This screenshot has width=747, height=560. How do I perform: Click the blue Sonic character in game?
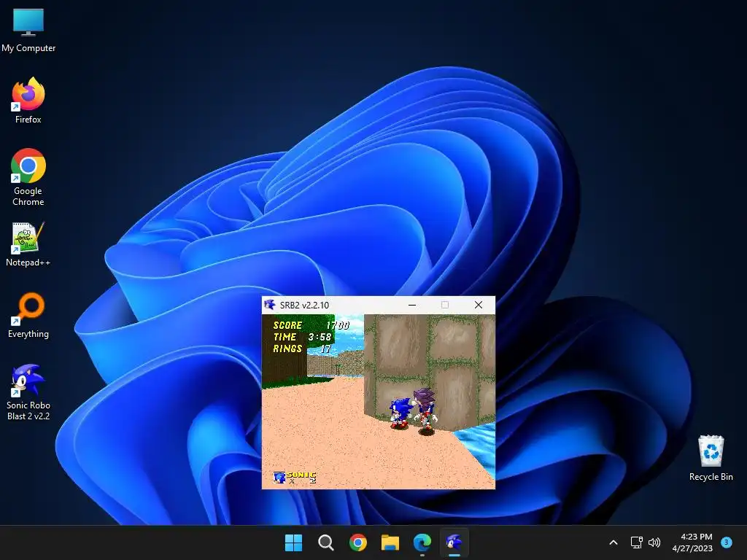(400, 413)
